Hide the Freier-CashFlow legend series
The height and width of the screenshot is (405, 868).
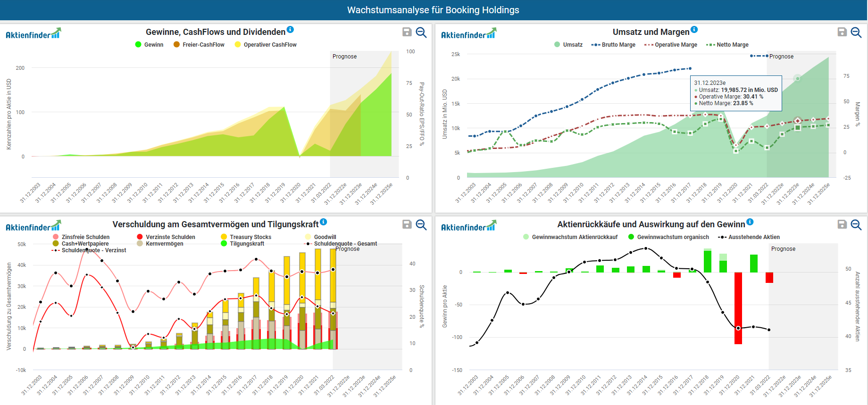pos(199,45)
